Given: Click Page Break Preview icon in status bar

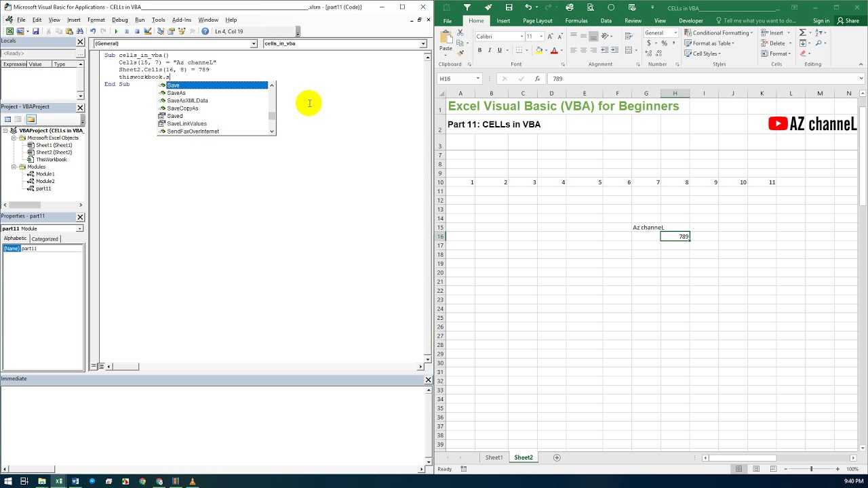Looking at the screenshot, I should (773, 469).
